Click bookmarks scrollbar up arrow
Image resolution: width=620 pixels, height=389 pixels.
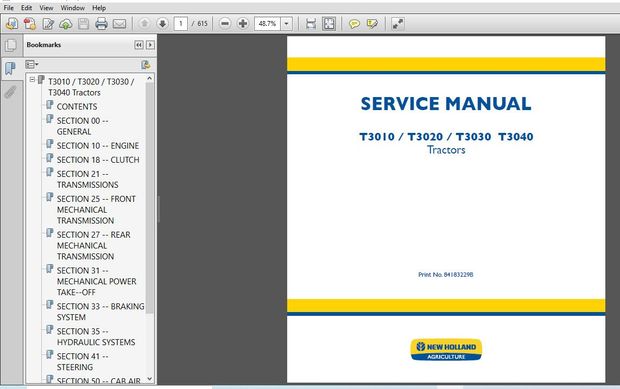pyautogui.click(x=149, y=78)
